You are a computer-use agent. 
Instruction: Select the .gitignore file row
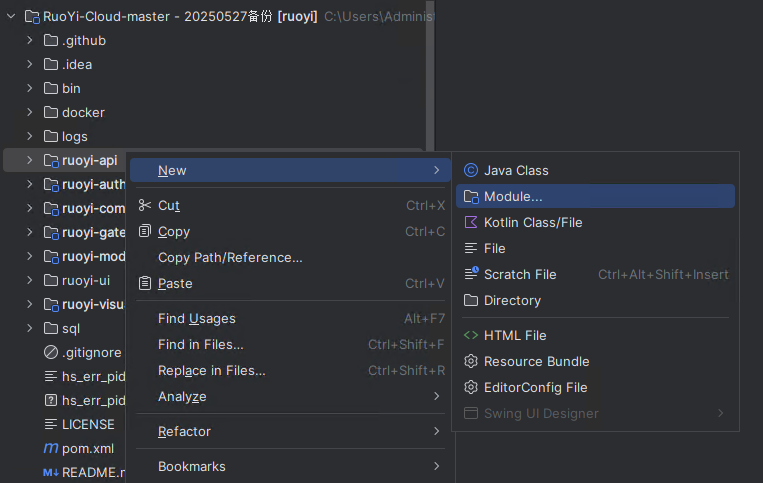point(64,352)
